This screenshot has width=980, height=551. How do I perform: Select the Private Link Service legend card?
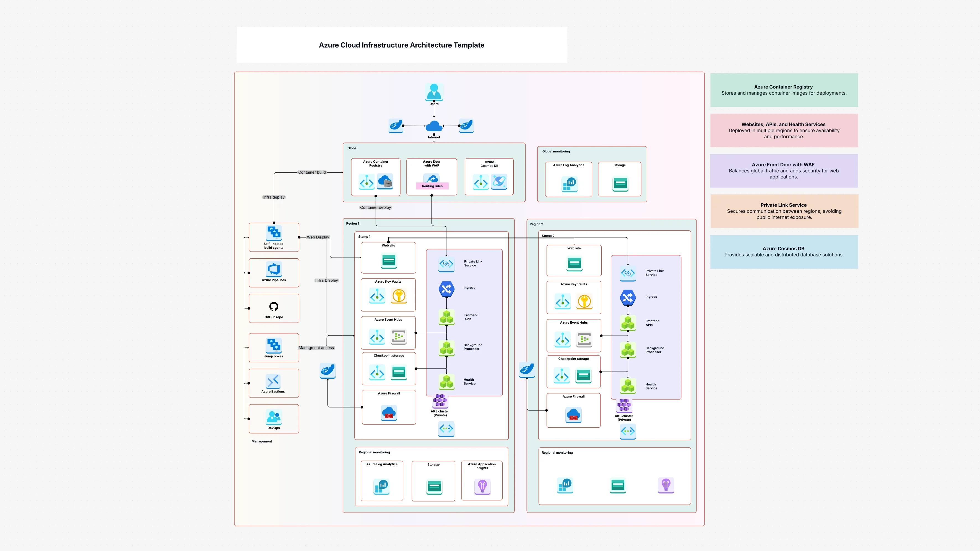point(784,211)
